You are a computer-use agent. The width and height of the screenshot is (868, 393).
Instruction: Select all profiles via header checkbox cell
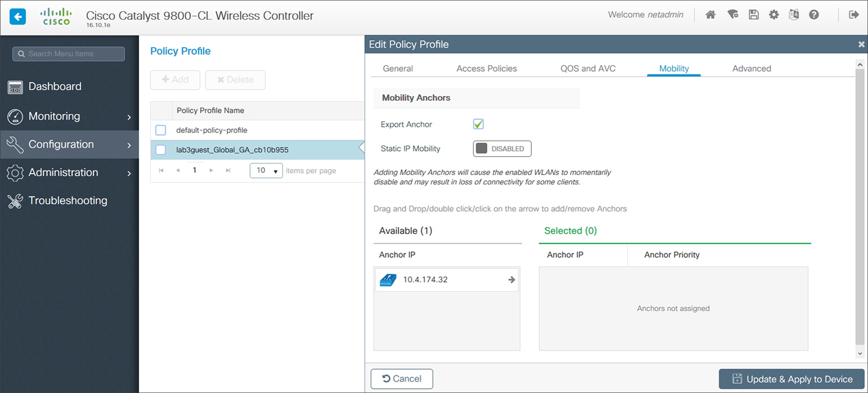161,110
